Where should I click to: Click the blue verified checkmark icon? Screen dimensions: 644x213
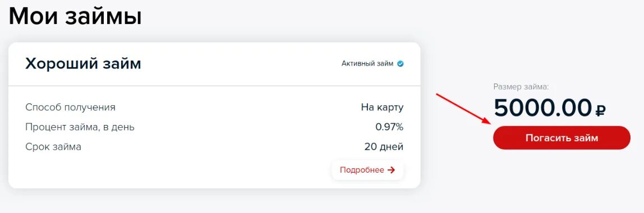click(400, 63)
